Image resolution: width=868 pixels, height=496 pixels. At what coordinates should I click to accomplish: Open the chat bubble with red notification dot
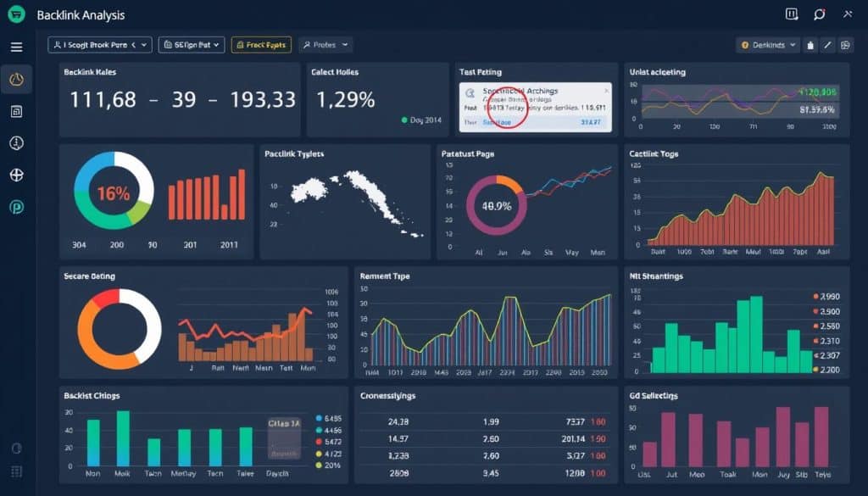pyautogui.click(x=820, y=14)
